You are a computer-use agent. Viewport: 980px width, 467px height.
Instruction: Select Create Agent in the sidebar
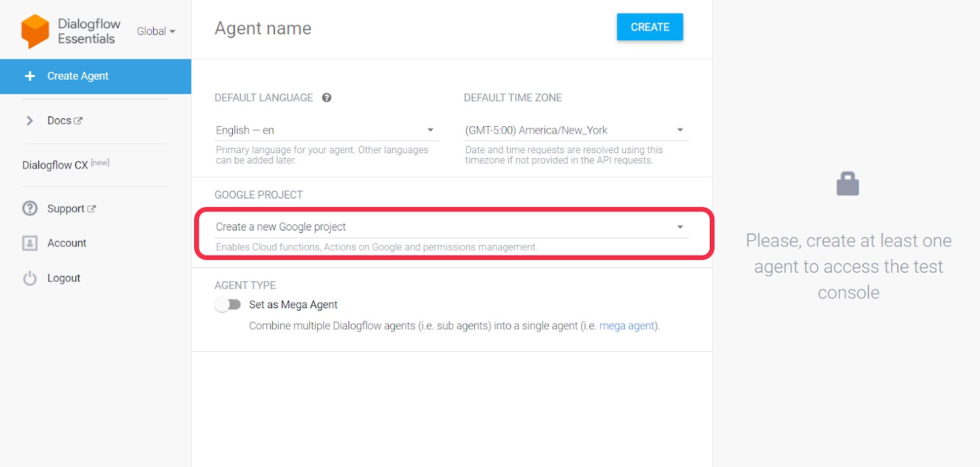tap(96, 76)
